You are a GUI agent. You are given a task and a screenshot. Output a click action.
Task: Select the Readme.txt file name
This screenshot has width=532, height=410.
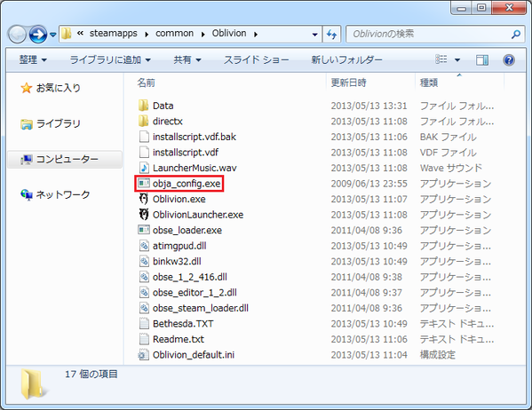pyautogui.click(x=179, y=339)
